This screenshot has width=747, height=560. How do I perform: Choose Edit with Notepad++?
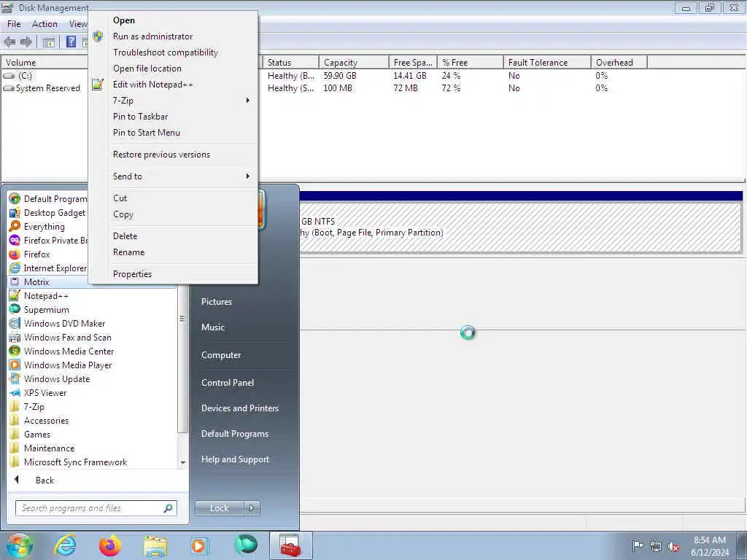coord(174,85)
